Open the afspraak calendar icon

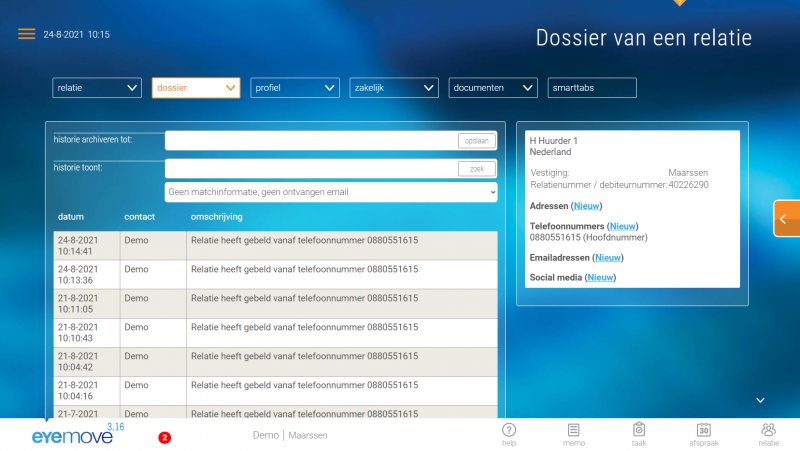click(704, 434)
